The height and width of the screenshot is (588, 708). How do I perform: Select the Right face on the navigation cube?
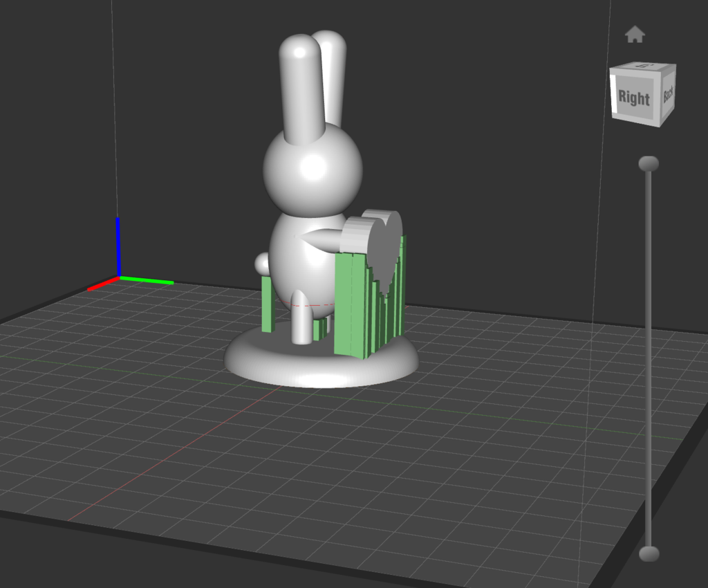point(637,99)
